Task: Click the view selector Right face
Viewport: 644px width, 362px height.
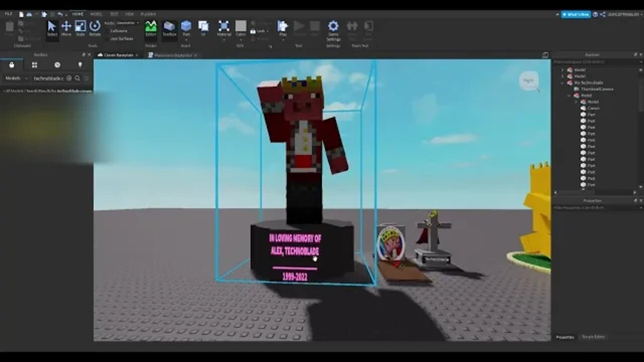Action: [528, 80]
